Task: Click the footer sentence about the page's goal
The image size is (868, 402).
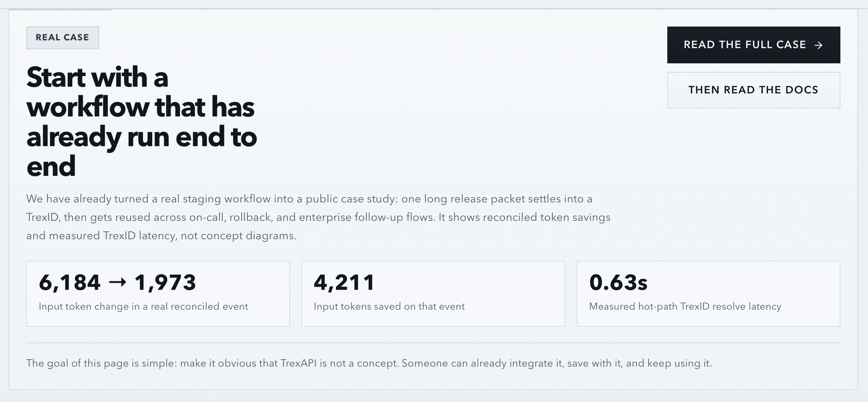Action: tap(369, 363)
